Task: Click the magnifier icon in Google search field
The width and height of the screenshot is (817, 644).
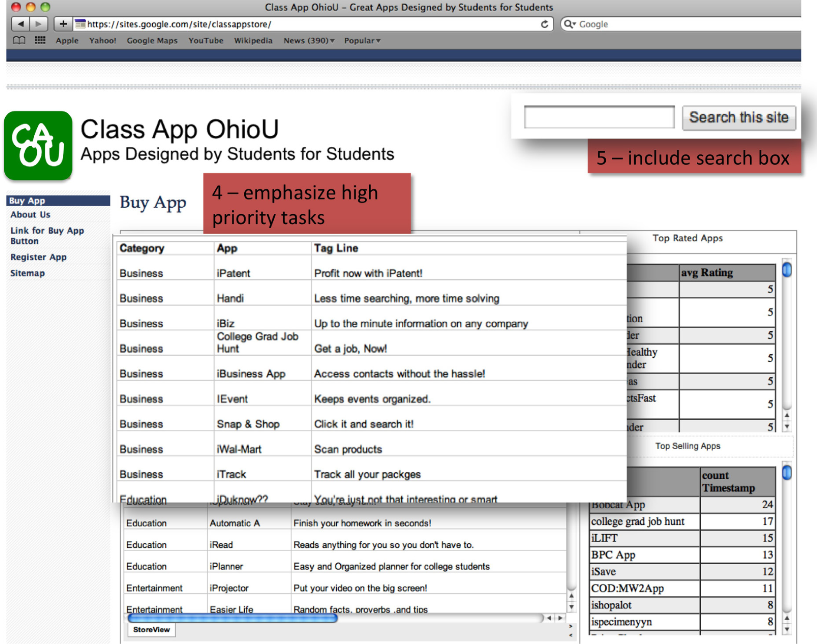Action: (570, 24)
